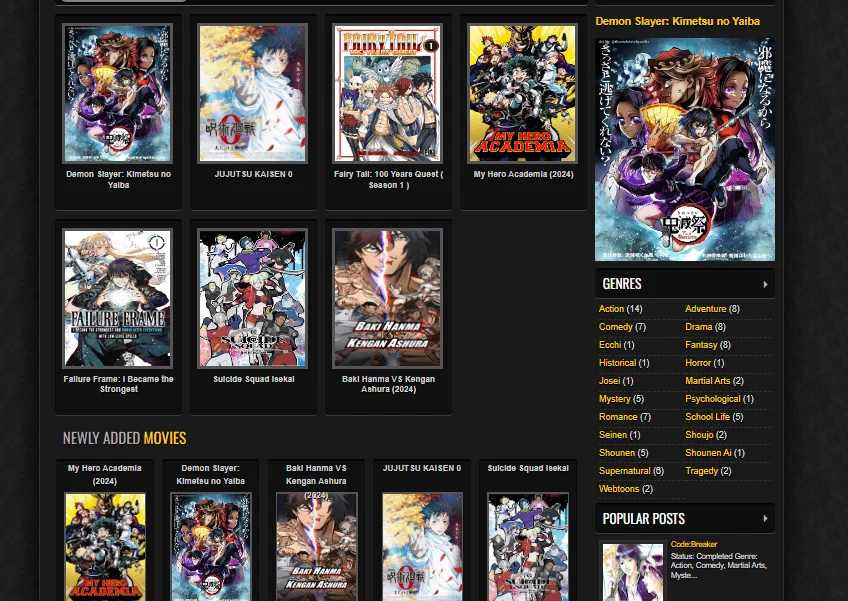This screenshot has width=848, height=601.
Task: Open the Code:Breaker popular post link
Action: coord(694,544)
